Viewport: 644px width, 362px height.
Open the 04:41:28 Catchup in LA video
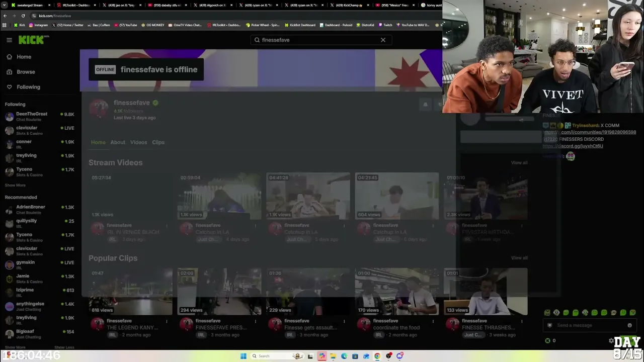pyautogui.click(x=308, y=196)
